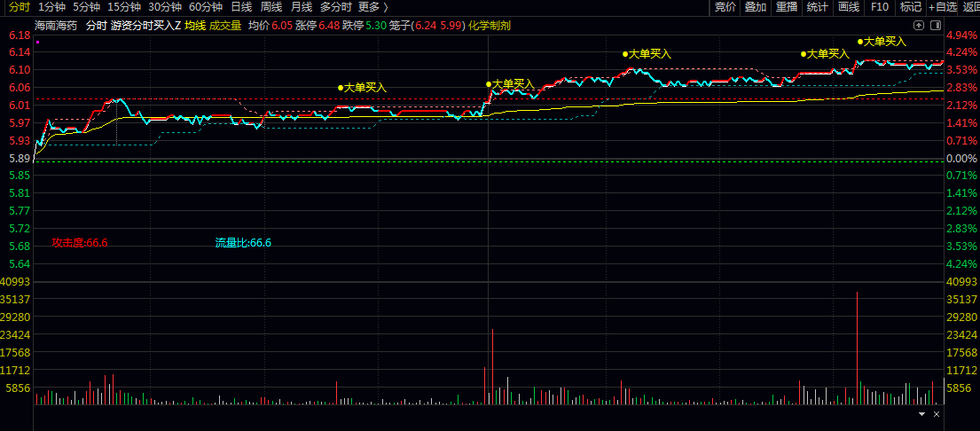This screenshot has width=980, height=431.
Task: Select the 月线 monthly tab
Action: (x=302, y=7)
